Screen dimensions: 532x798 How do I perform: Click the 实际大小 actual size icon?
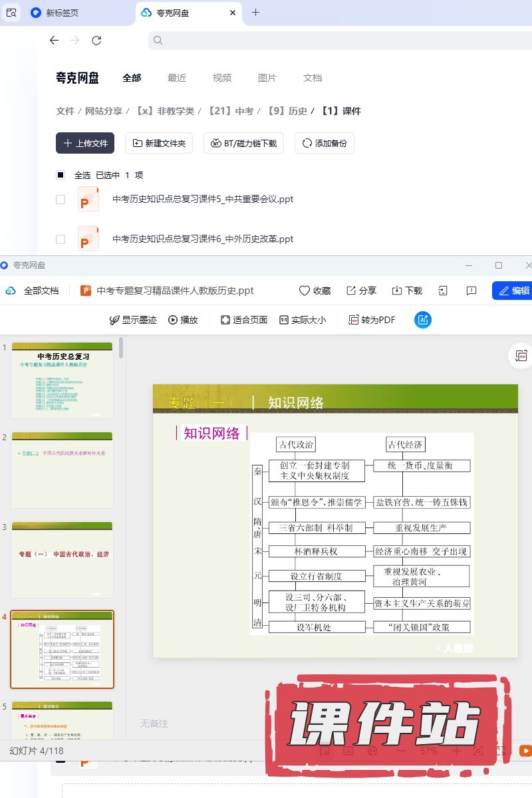coord(284,320)
